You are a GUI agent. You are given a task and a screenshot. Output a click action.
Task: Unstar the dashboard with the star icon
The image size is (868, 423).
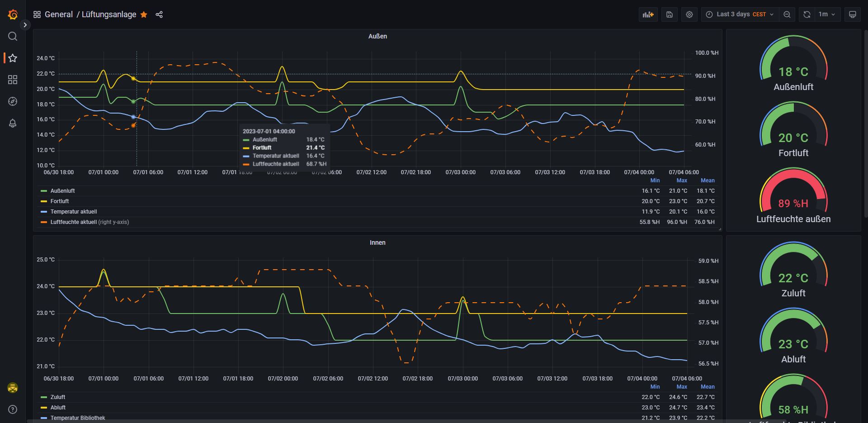point(144,14)
